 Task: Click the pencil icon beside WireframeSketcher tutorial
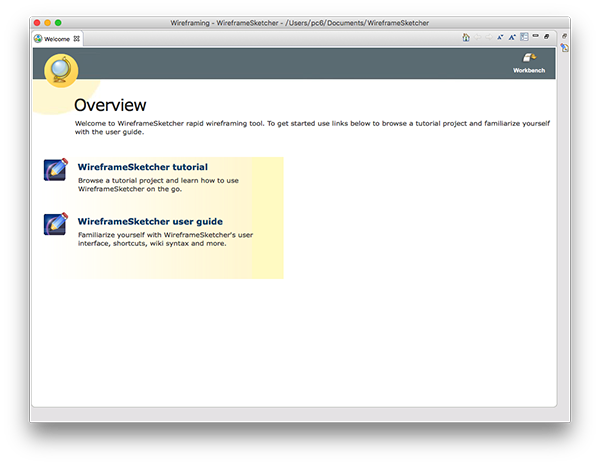pos(55,169)
